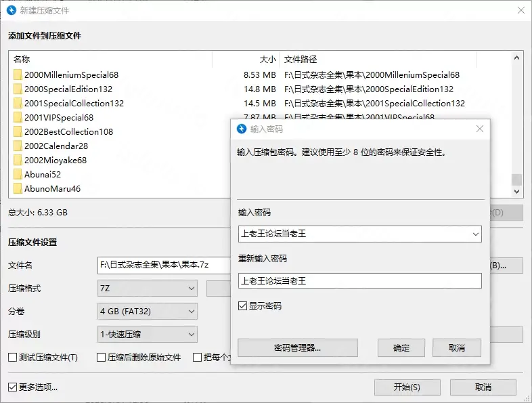The width and height of the screenshot is (532, 403).
Task: Click the file list vertical scrollbar thumb
Action: pos(516,179)
